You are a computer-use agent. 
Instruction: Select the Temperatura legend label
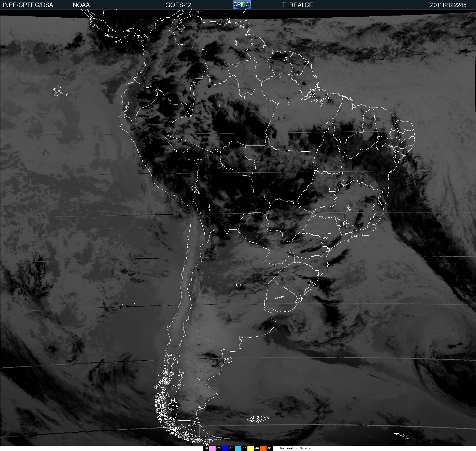(x=288, y=448)
